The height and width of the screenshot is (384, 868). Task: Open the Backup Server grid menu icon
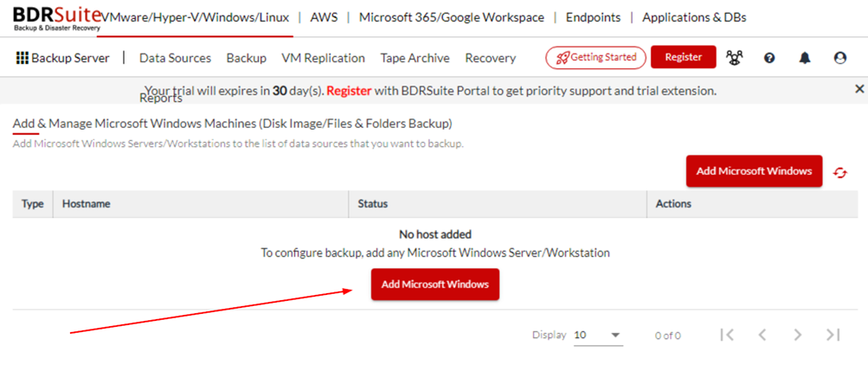click(23, 58)
